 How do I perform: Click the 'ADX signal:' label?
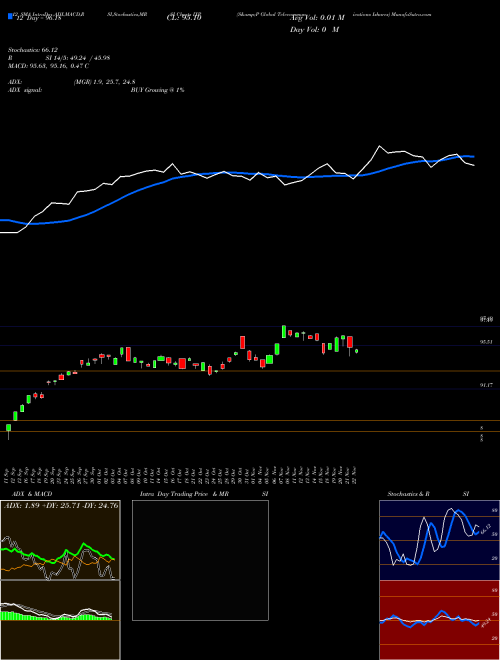25,90
